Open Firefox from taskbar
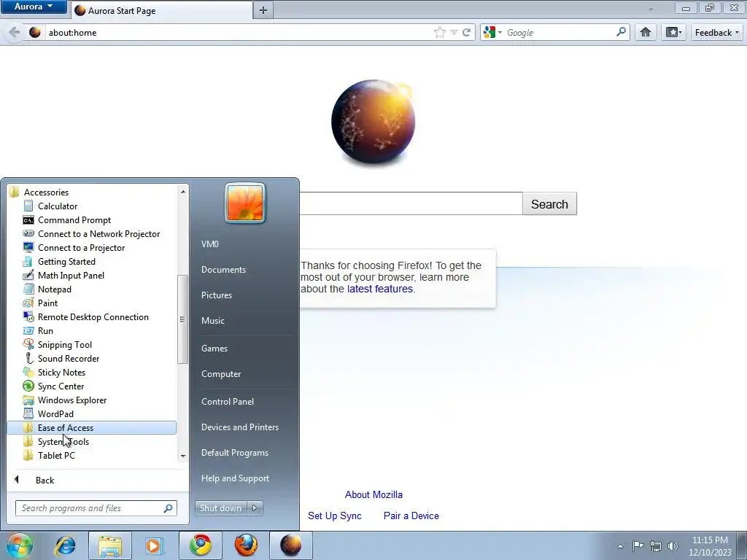 tap(246, 545)
